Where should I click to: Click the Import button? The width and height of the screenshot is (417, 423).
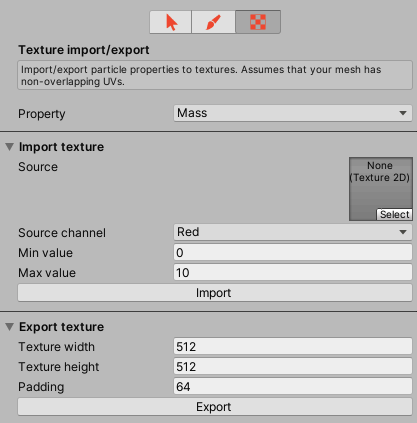[215, 293]
